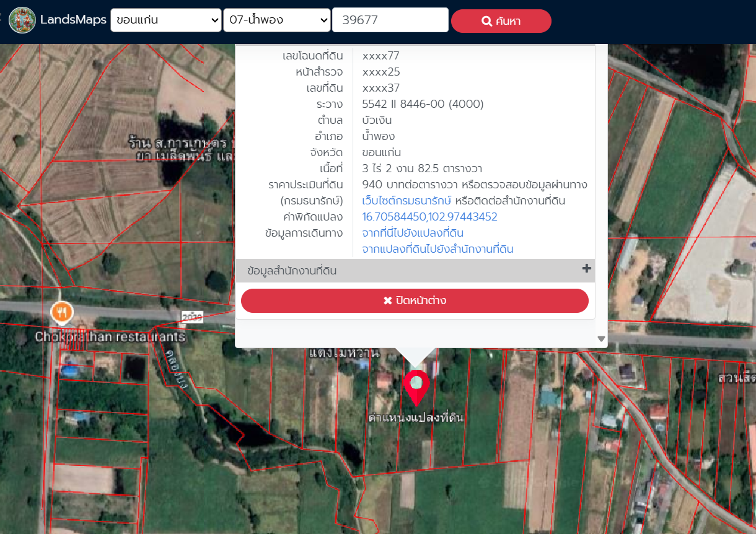This screenshot has height=534, width=756.
Task: Click the แตงโมหวาน place label
Action: tap(343, 353)
